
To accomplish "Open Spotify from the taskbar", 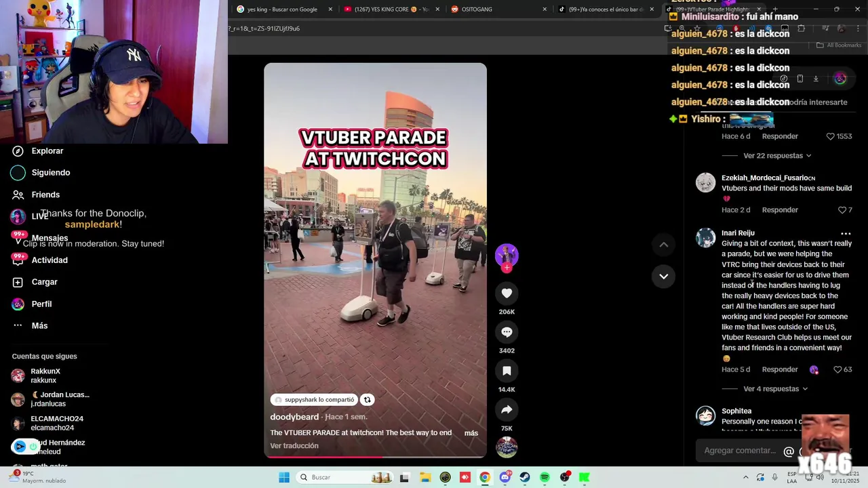I will (545, 478).
